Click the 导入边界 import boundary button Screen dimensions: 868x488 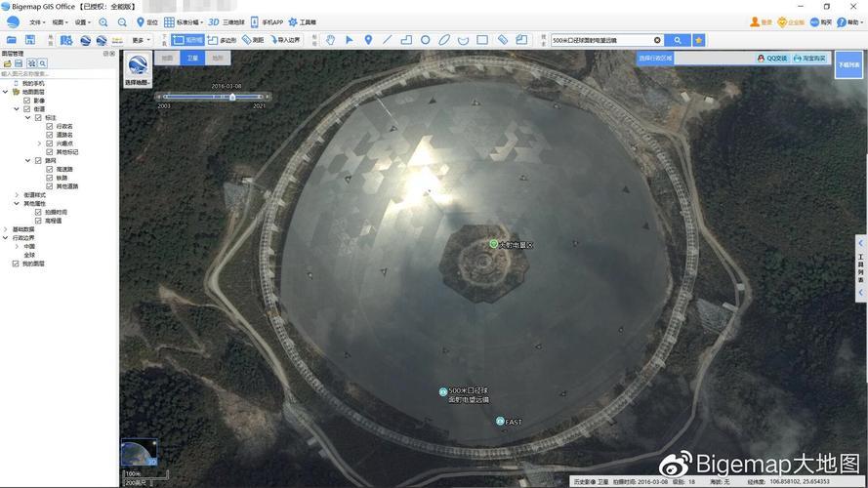[286, 40]
